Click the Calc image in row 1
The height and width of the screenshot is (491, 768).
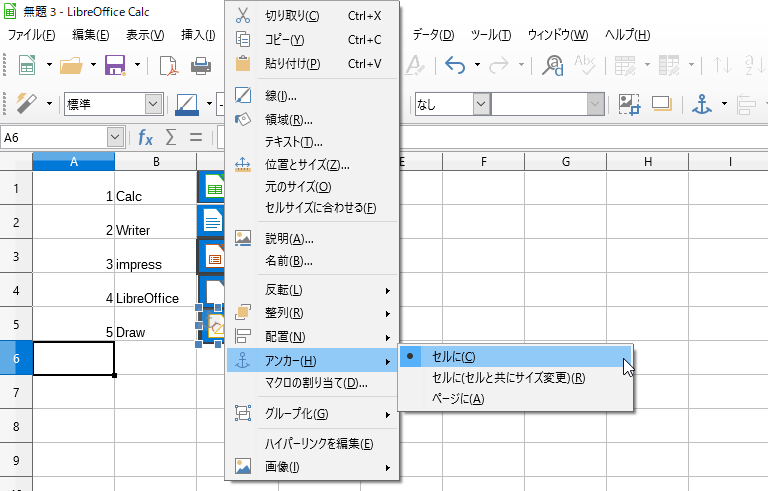coord(211,187)
